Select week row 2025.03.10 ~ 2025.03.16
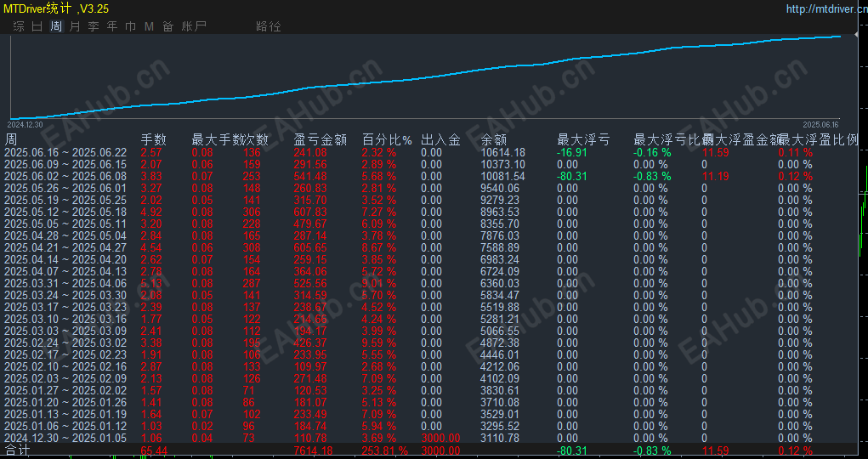 (x=65, y=319)
